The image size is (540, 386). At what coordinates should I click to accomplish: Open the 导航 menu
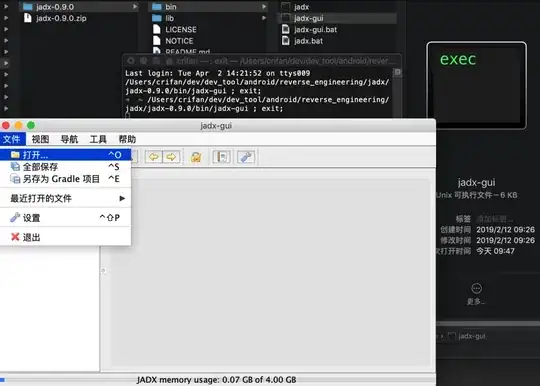click(x=69, y=139)
